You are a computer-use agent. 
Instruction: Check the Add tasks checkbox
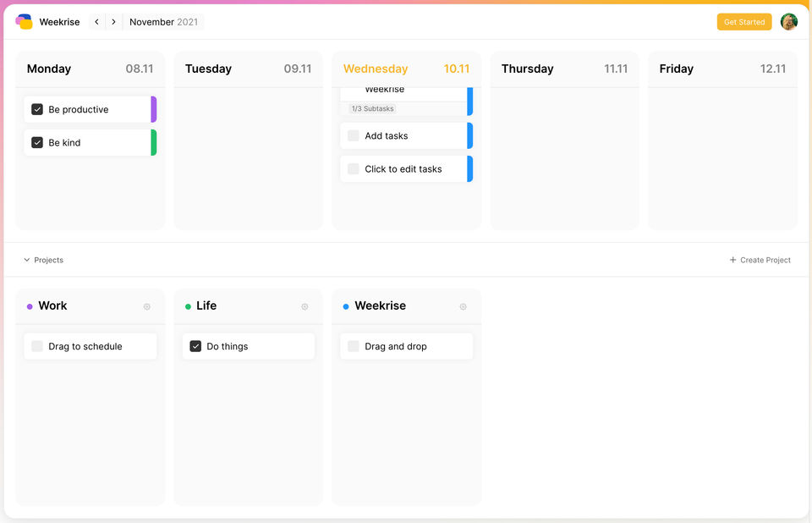pyautogui.click(x=354, y=135)
